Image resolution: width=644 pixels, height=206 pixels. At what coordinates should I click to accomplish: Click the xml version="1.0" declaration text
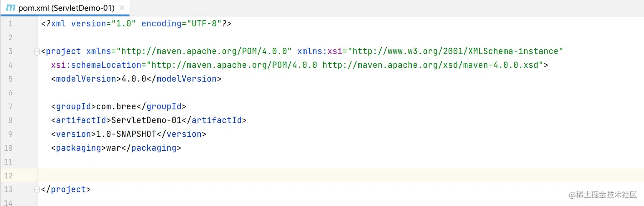pyautogui.click(x=93, y=23)
